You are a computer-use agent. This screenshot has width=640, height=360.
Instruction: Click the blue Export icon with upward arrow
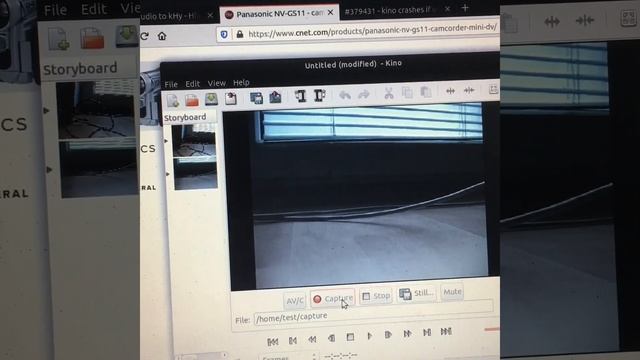pos(276,97)
